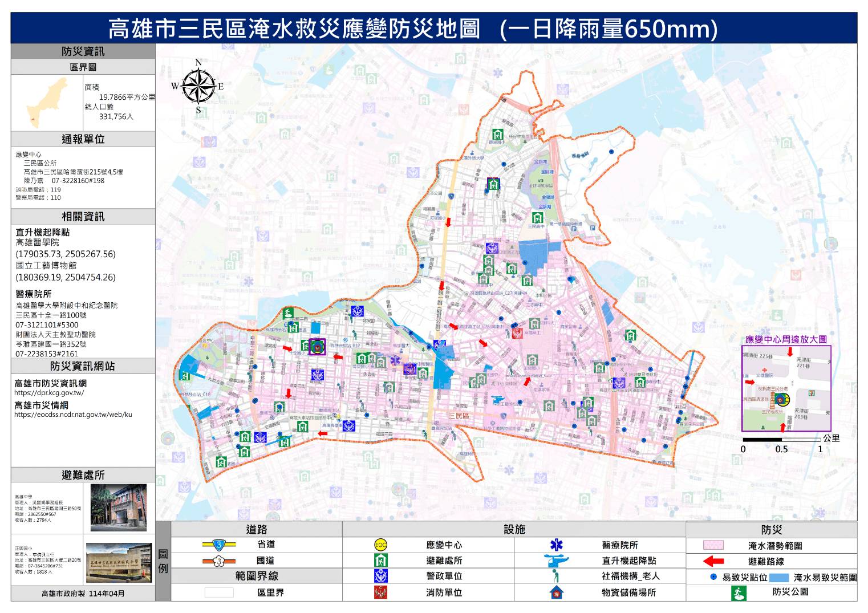
Task: Click the 高雄中學 shelter building photo
Action: [119, 508]
